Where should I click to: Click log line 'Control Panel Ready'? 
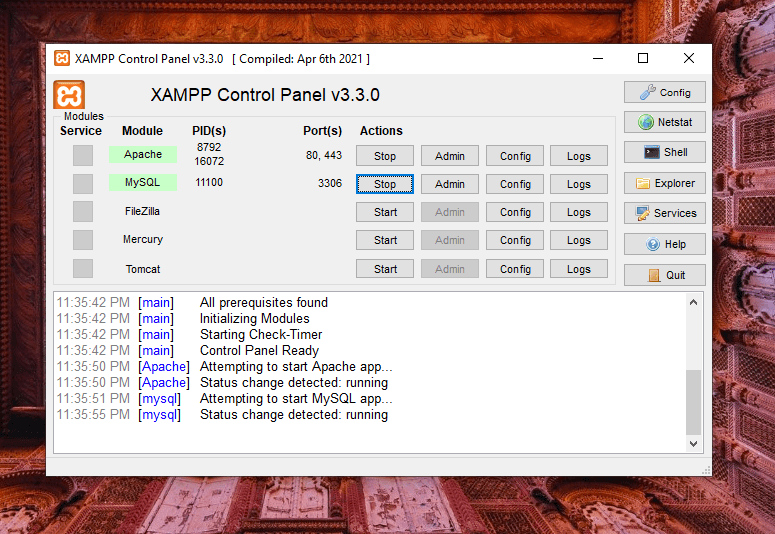[259, 351]
